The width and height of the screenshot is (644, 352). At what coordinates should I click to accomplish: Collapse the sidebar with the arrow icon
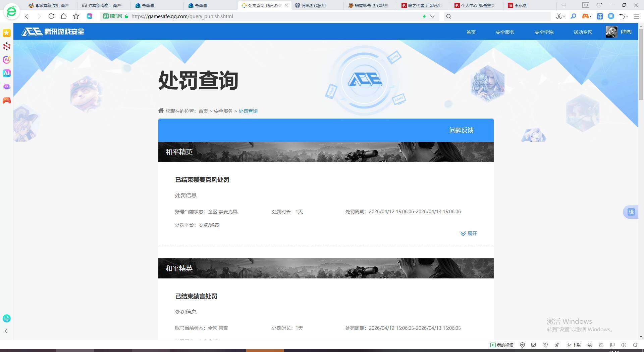click(x=6, y=331)
